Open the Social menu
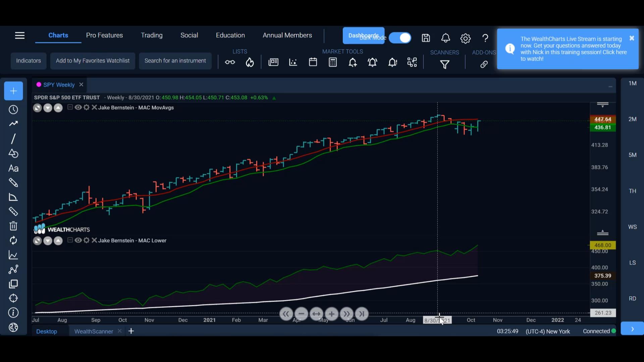644x362 pixels. [189, 35]
